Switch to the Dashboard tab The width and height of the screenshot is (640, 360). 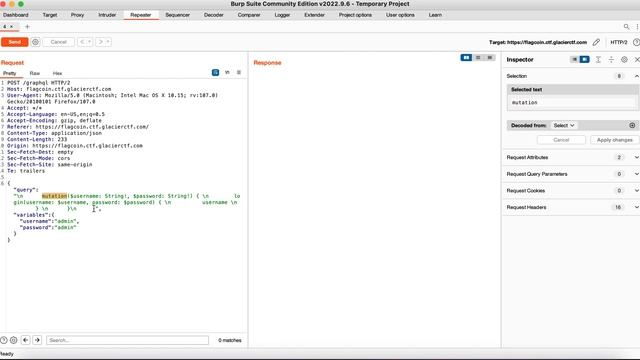(16, 15)
